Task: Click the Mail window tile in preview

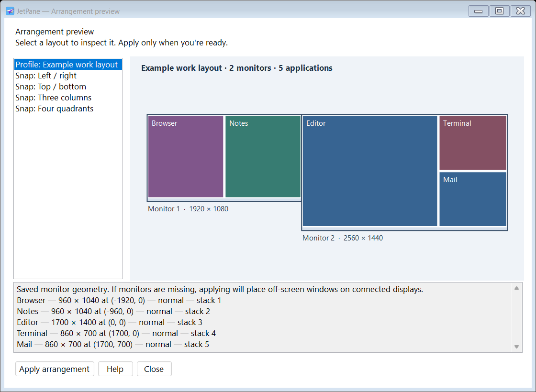Action: 473,199
